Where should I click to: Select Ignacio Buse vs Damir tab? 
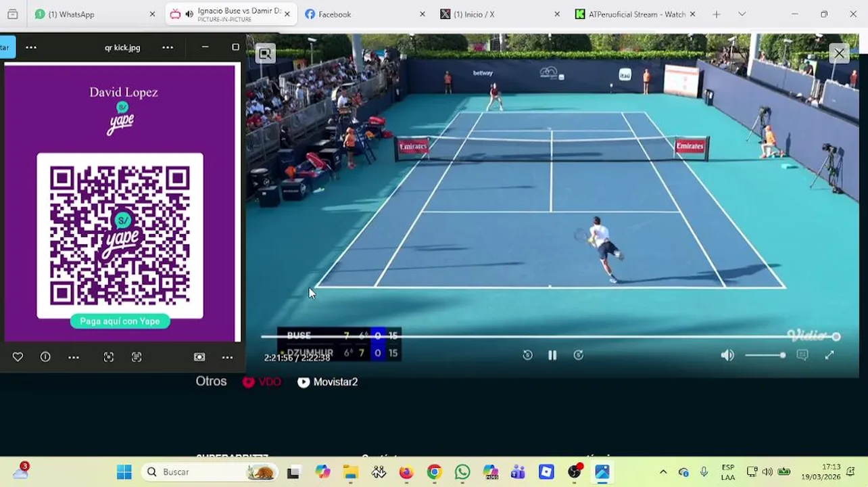pos(231,14)
